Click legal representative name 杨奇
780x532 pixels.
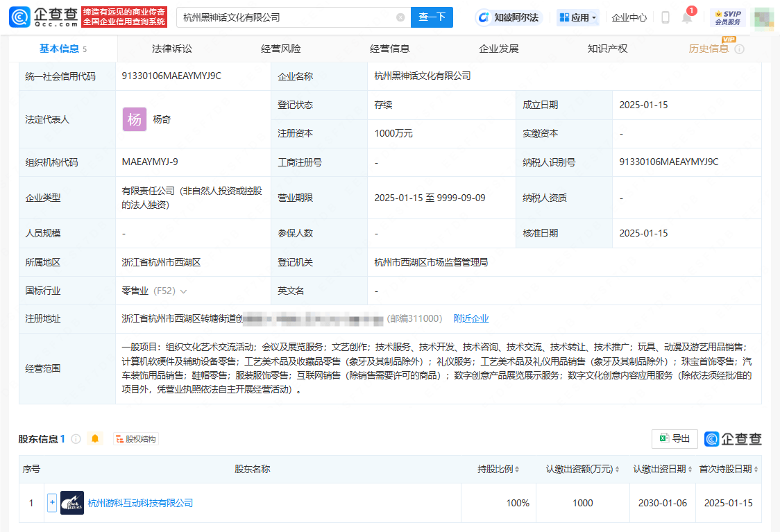162,119
